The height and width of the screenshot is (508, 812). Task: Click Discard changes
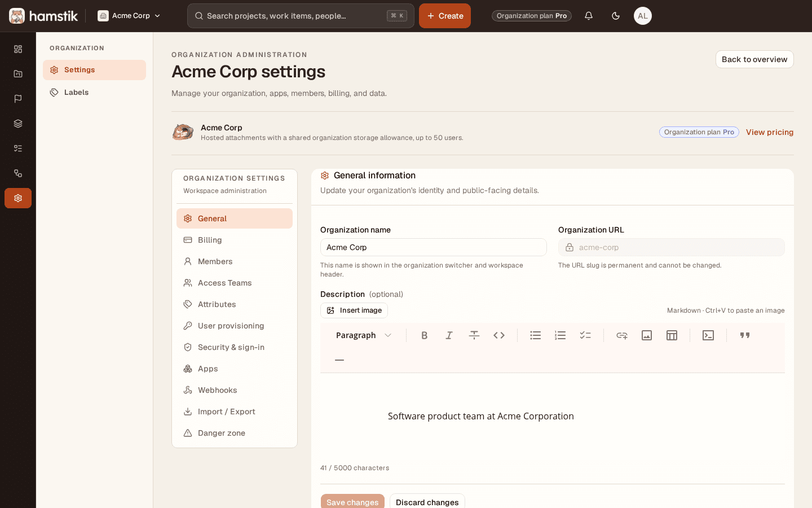click(x=427, y=502)
